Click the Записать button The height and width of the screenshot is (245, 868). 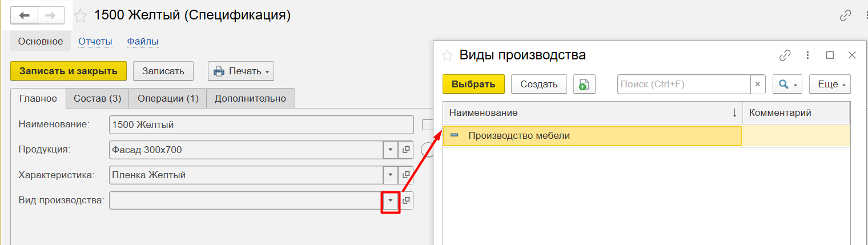click(x=163, y=71)
